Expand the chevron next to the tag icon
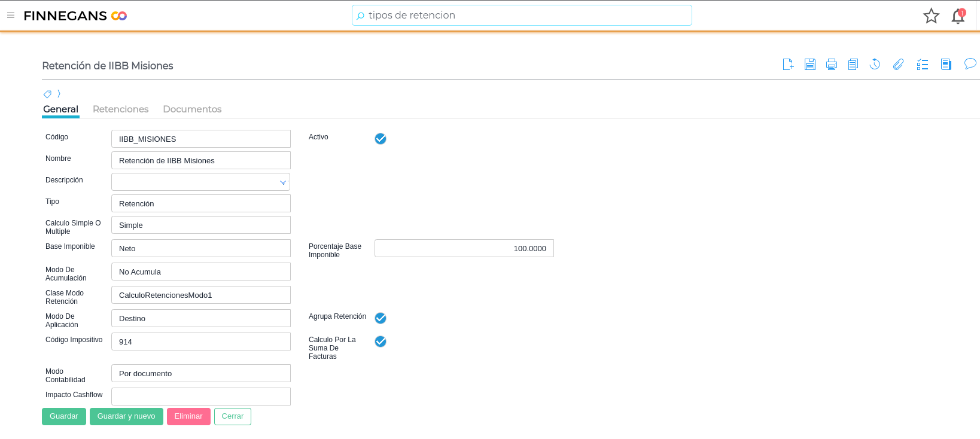The width and height of the screenshot is (980, 439). 59,94
